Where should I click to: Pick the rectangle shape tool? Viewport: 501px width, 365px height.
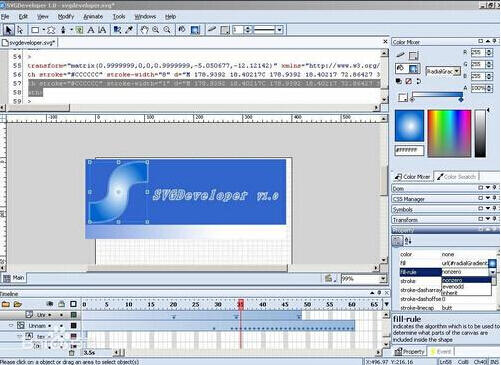point(34,30)
